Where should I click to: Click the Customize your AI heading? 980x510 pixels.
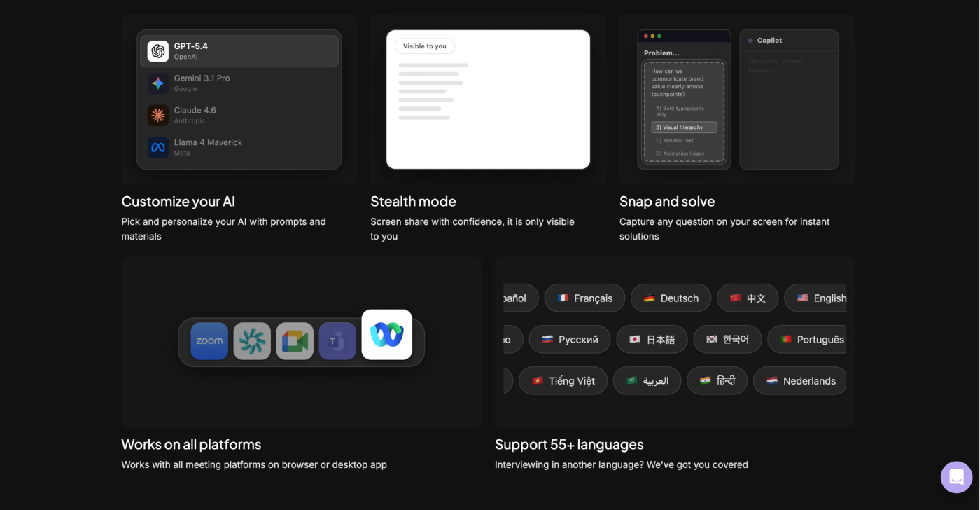click(x=178, y=202)
